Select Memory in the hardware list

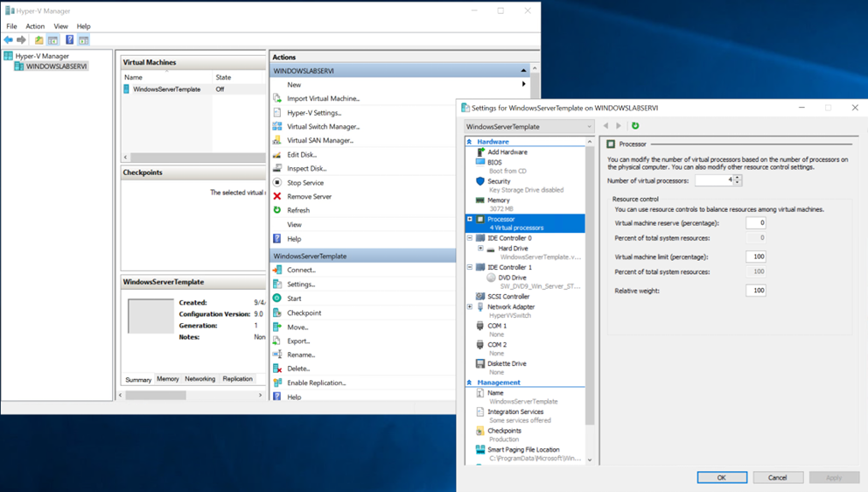point(498,200)
